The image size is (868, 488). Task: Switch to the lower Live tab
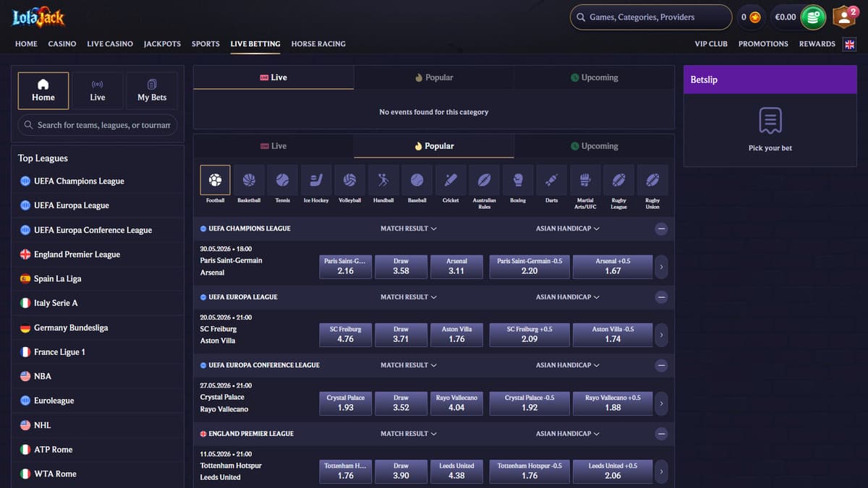coord(273,146)
